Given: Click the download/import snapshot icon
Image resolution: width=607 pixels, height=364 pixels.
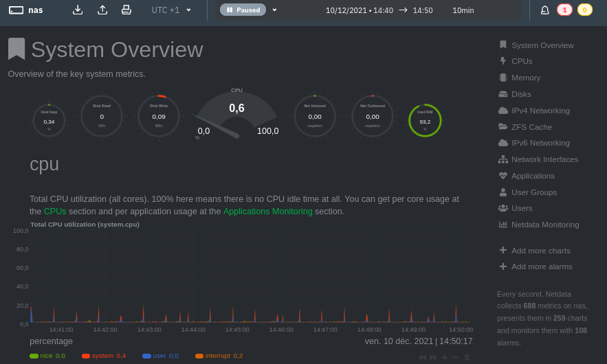Looking at the screenshot, I should [x=78, y=10].
